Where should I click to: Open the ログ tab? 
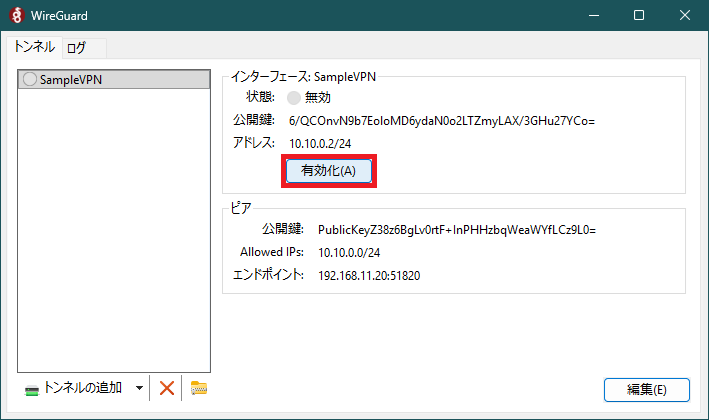coord(77,47)
